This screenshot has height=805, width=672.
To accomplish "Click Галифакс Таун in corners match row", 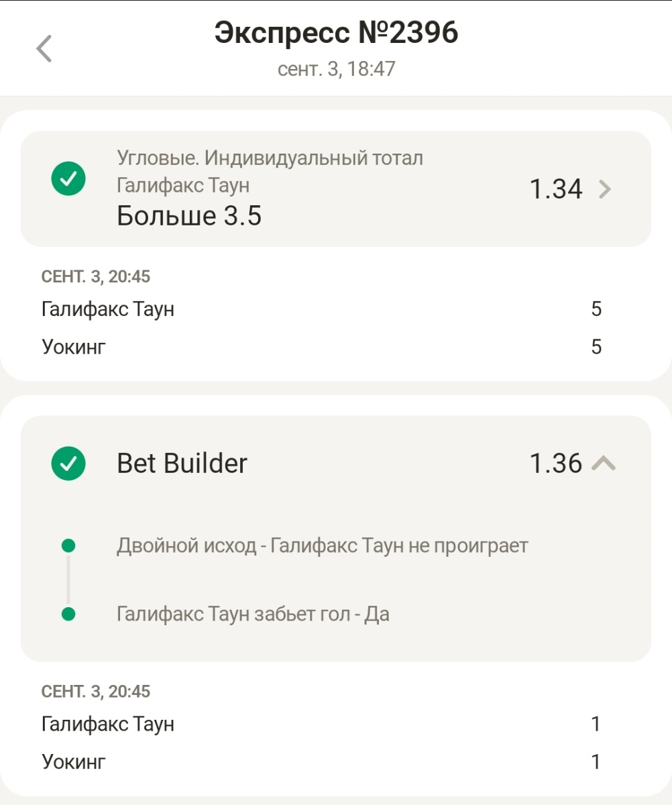I will (108, 309).
